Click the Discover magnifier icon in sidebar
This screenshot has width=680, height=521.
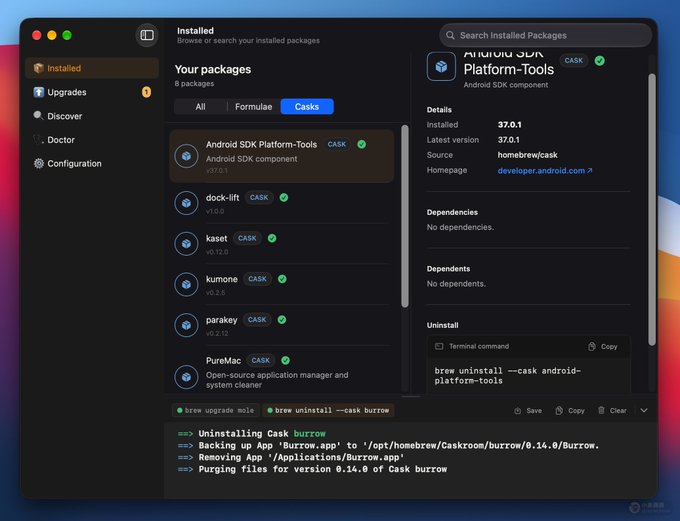click(x=39, y=115)
